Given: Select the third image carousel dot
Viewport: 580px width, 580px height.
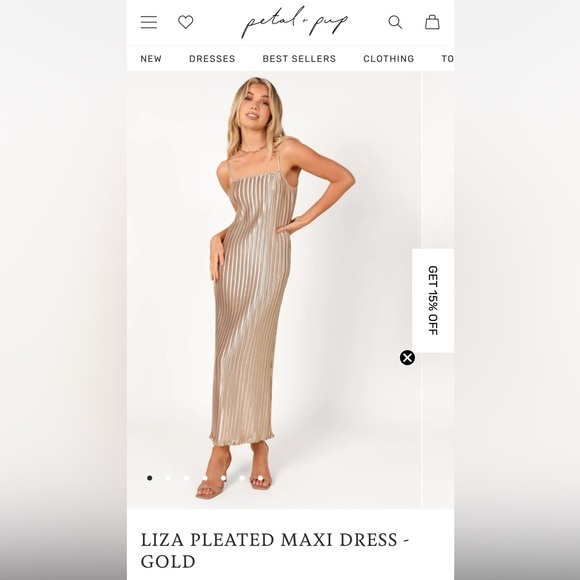Looking at the screenshot, I should click(186, 478).
